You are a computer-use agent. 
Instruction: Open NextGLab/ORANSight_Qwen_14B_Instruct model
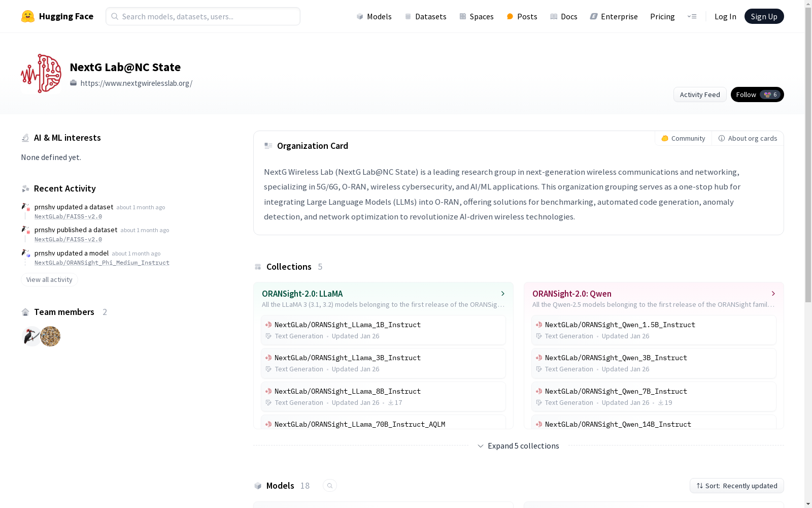coord(654,422)
